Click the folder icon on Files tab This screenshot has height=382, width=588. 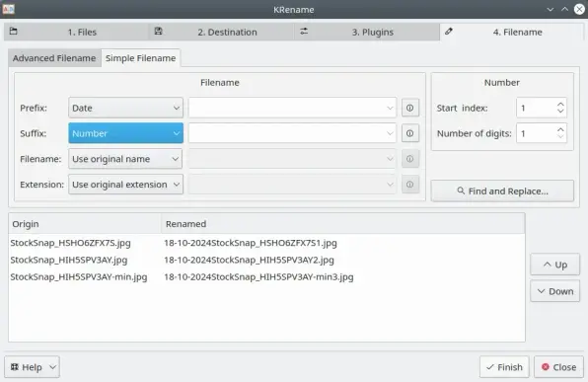(14, 32)
